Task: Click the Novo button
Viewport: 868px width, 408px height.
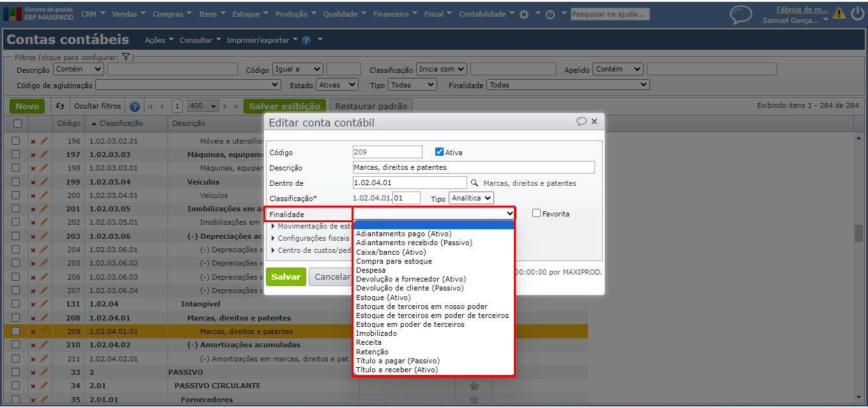Action: [x=27, y=107]
